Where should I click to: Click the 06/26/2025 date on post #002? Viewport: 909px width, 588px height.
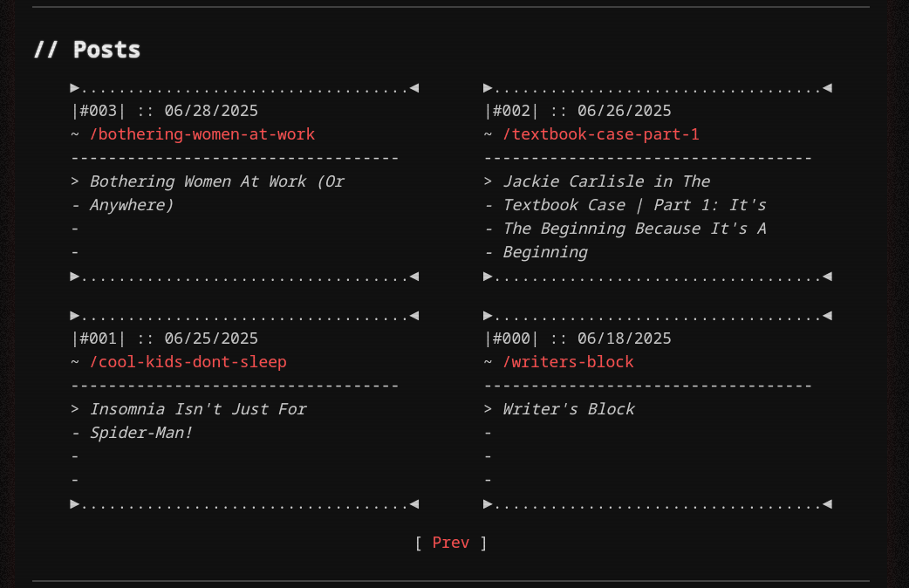coord(624,111)
